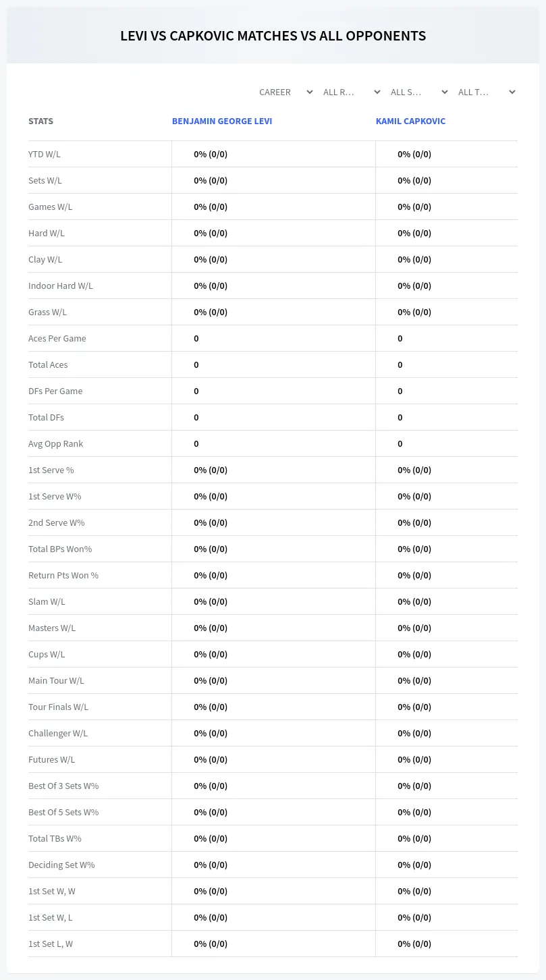Click the chevron arrow beside CAREER
Viewport: 546px width, 980px height.
click(310, 92)
